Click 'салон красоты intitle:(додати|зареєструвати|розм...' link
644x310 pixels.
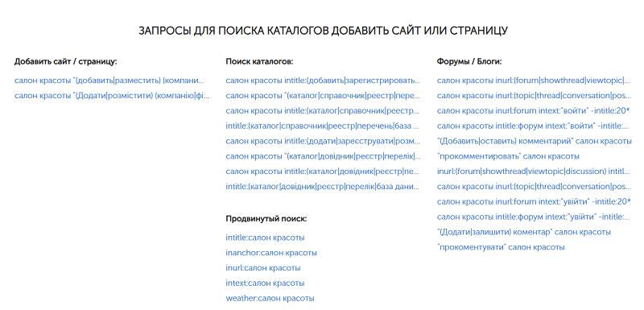(323, 141)
